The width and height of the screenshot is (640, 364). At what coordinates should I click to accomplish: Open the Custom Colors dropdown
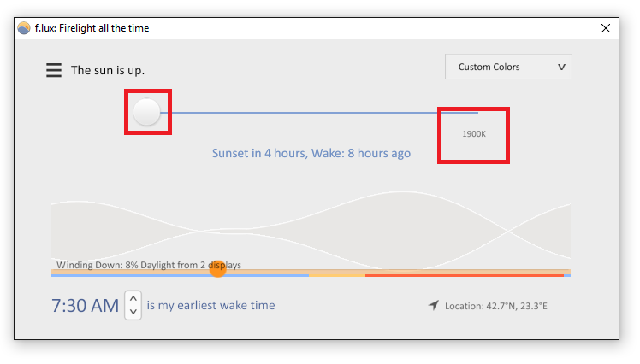coord(508,67)
